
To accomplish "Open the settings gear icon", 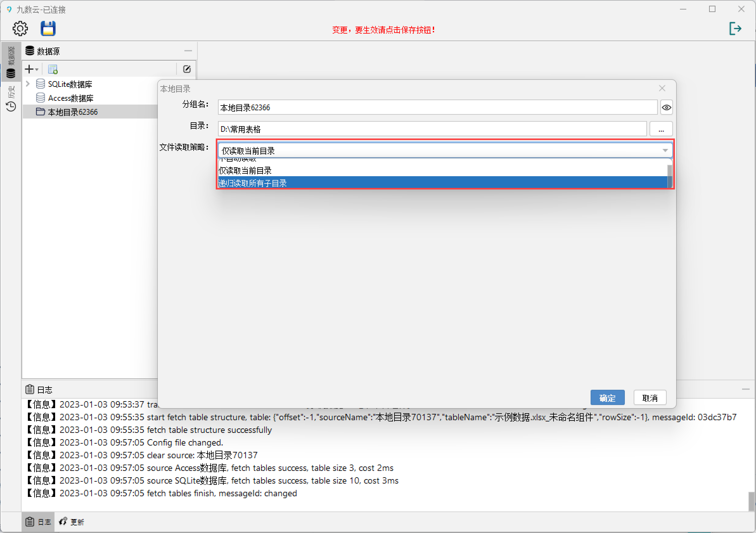I will [20, 29].
